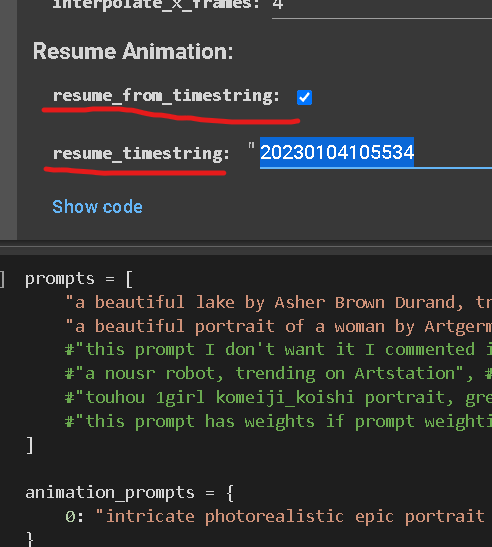Click the 'prompts = [' code line
Viewport: 492px width, 547px height.
(x=79, y=279)
